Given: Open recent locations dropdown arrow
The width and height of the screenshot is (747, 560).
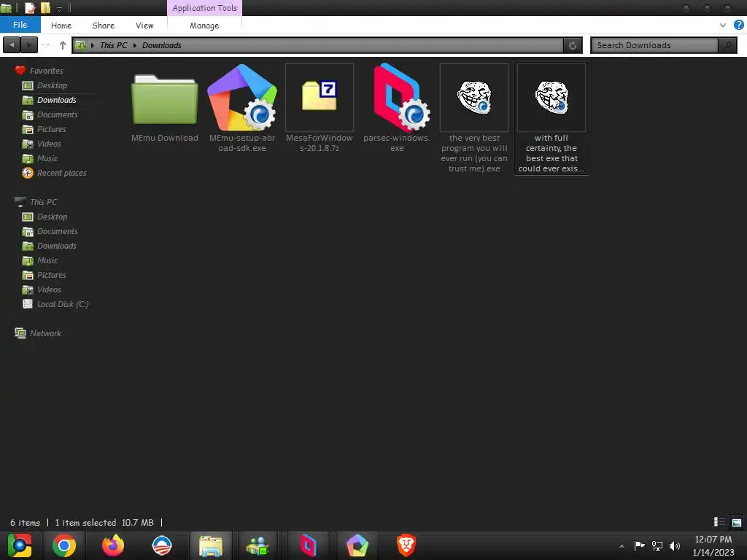Looking at the screenshot, I should tap(46, 45).
